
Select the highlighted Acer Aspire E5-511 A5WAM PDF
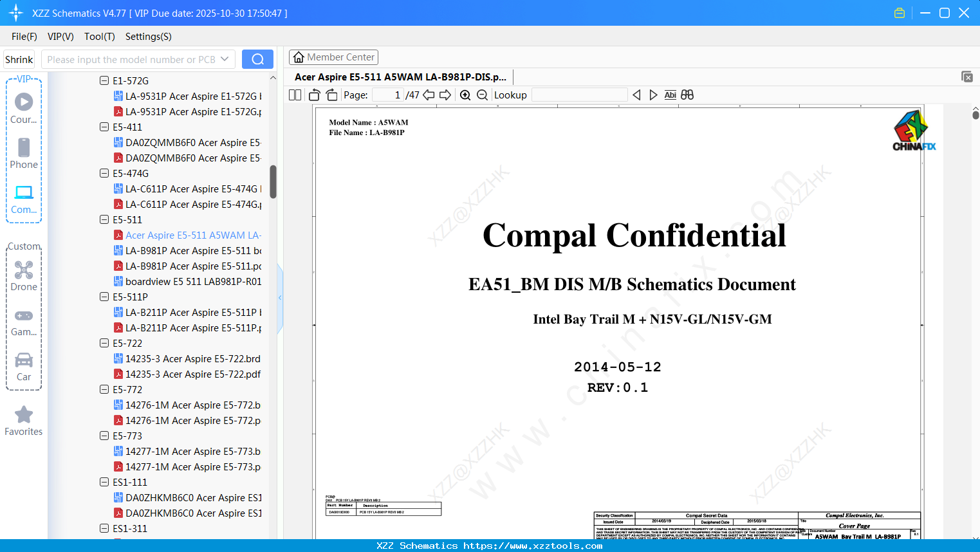(x=187, y=235)
